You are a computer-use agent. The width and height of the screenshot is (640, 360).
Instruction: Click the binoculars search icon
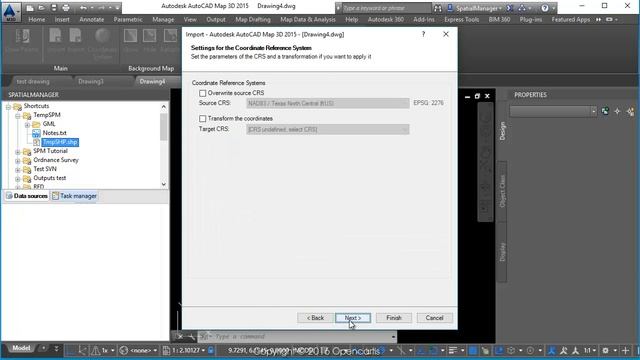438,8
